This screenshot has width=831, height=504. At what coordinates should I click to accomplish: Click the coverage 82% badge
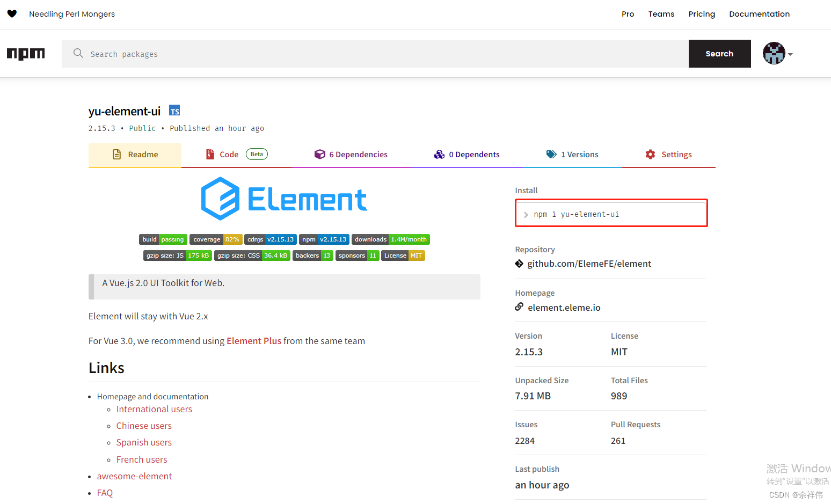(x=216, y=239)
